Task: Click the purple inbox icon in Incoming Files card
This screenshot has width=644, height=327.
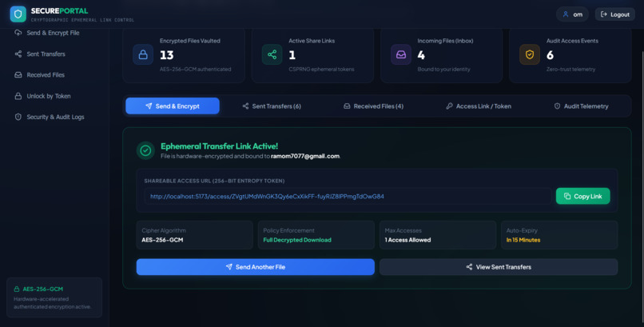Action: [401, 54]
